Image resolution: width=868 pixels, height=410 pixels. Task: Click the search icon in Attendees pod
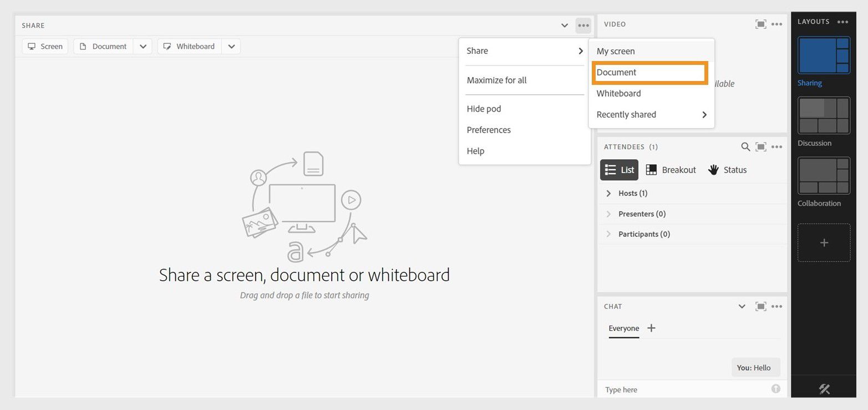(745, 147)
